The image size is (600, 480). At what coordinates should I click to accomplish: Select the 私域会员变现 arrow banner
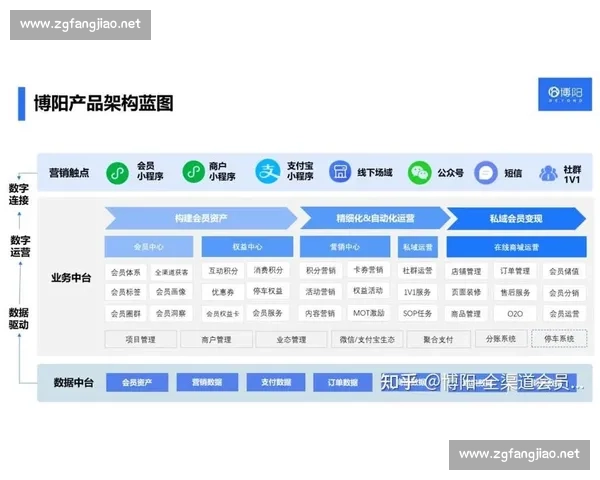pyautogui.click(x=515, y=218)
